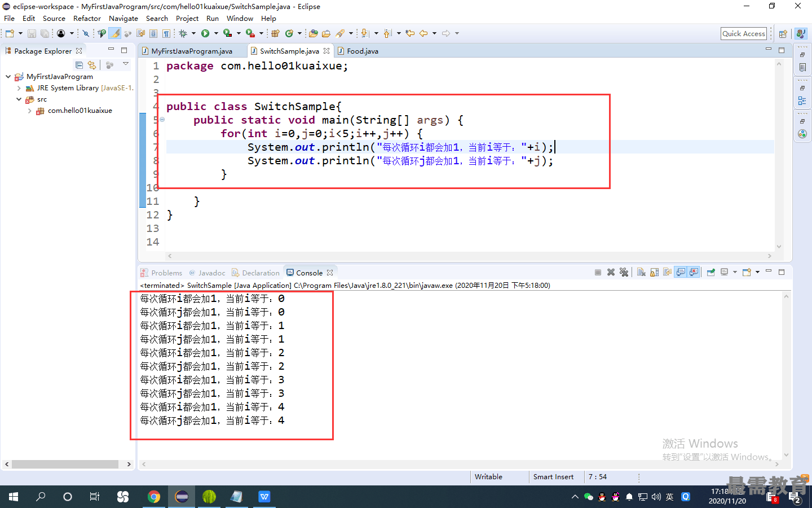Click Collapse All in Package Explorer

pos(79,65)
